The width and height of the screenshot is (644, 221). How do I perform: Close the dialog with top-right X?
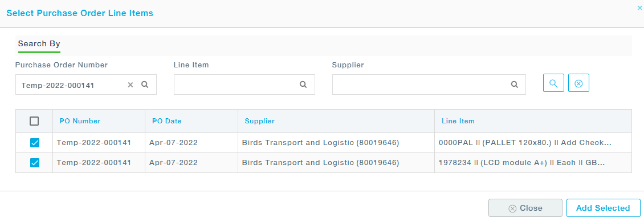click(639, 8)
